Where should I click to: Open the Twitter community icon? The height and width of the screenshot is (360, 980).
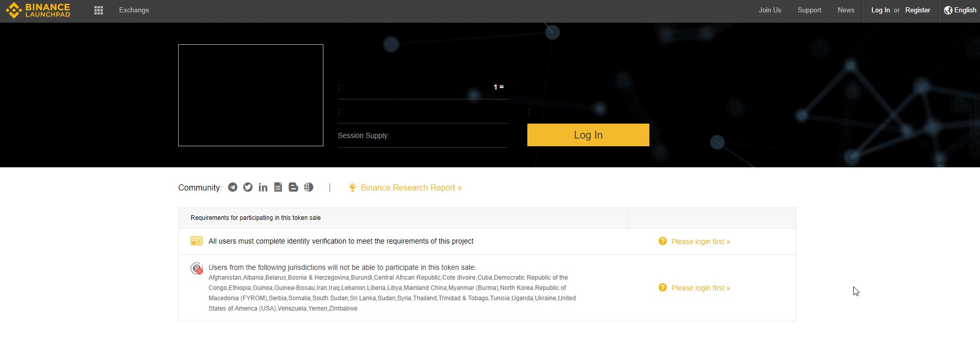click(248, 187)
